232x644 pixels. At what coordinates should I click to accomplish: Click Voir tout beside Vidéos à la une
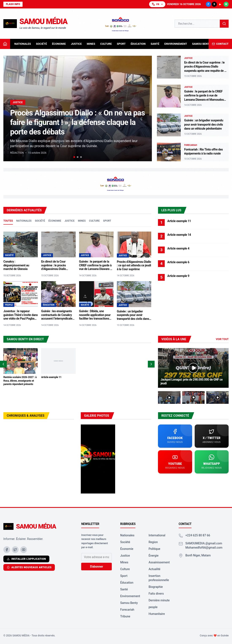[222, 339]
